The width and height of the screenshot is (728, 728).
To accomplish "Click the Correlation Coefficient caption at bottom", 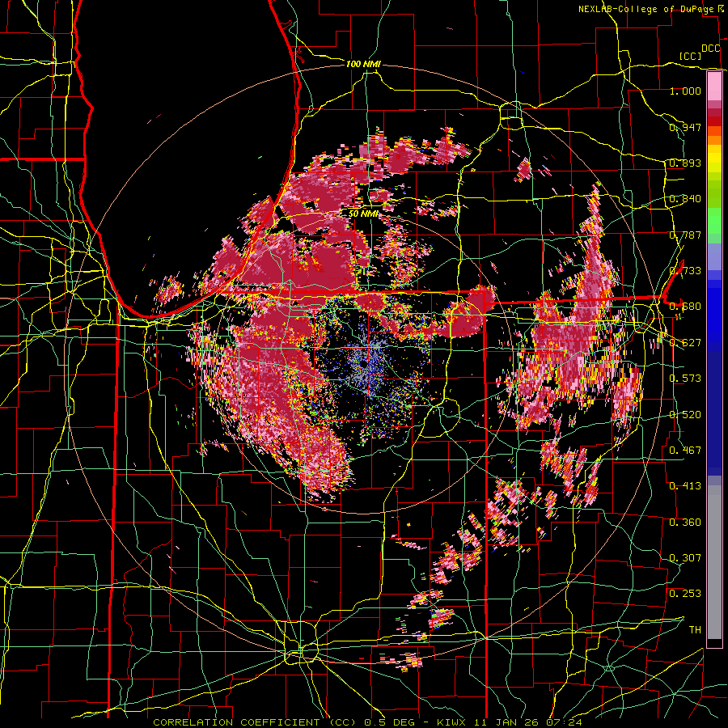I will point(366,722).
